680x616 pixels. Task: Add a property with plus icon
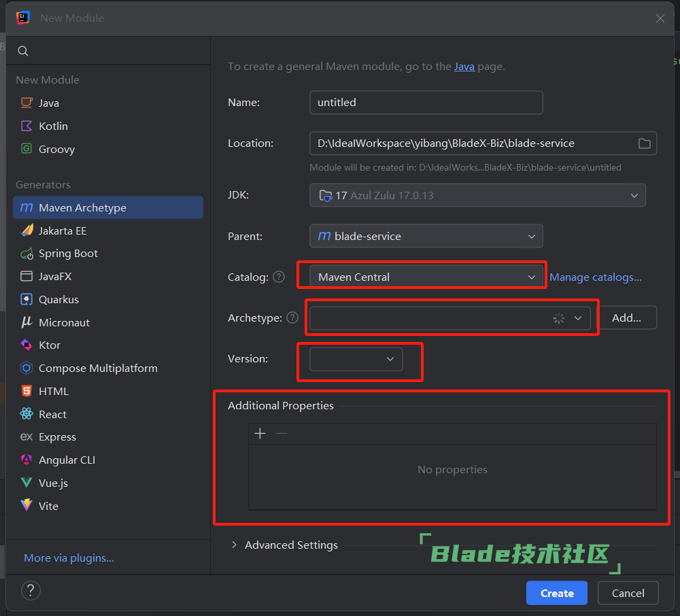[x=260, y=433]
